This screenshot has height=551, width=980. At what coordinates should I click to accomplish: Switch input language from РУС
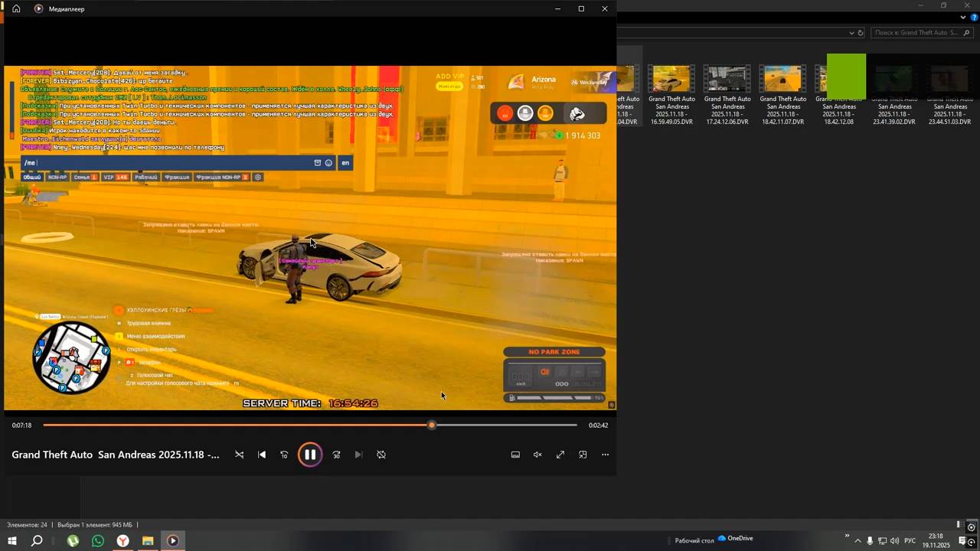pyautogui.click(x=910, y=541)
